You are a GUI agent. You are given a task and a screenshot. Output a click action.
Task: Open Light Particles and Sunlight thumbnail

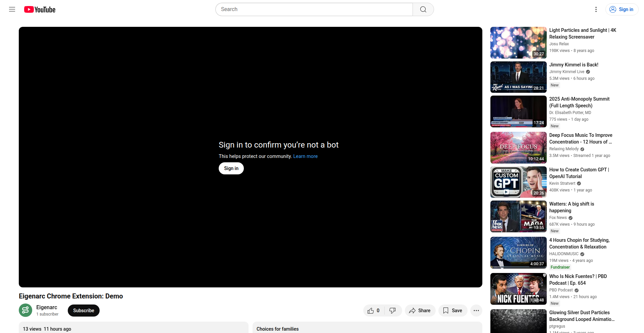coord(519,43)
